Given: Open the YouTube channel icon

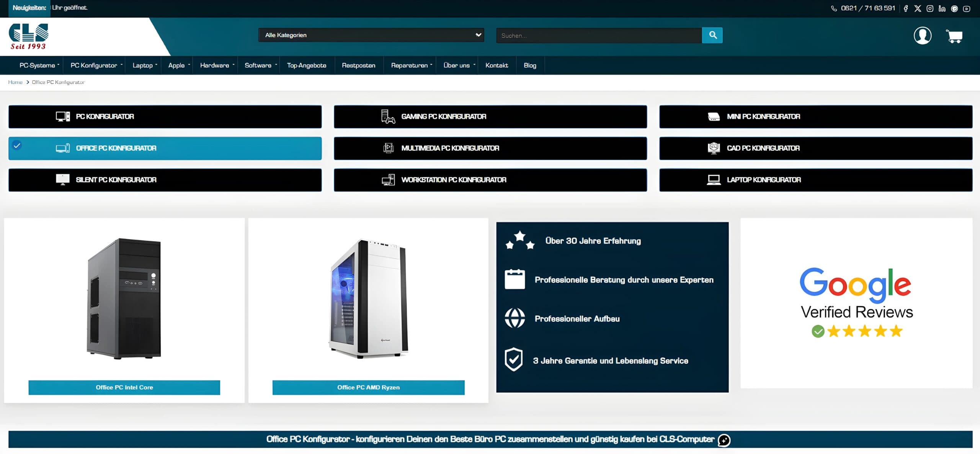Looking at the screenshot, I should click(967, 8).
